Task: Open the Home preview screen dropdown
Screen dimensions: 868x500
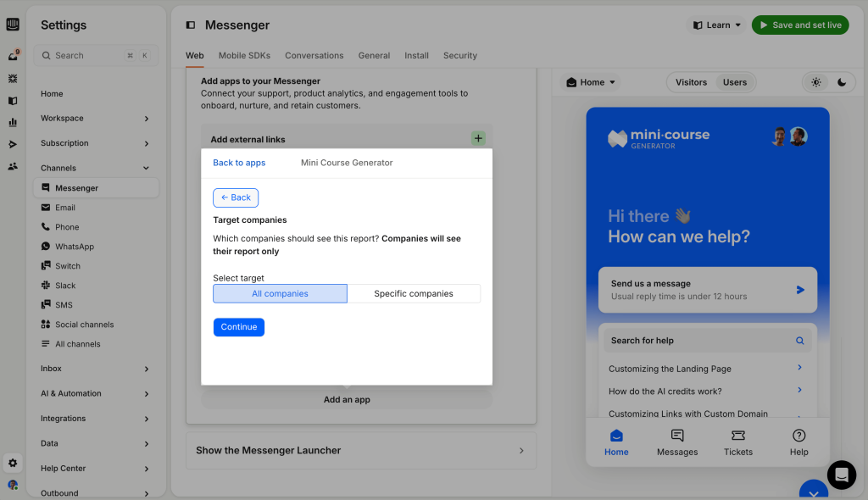Action: 590,82
